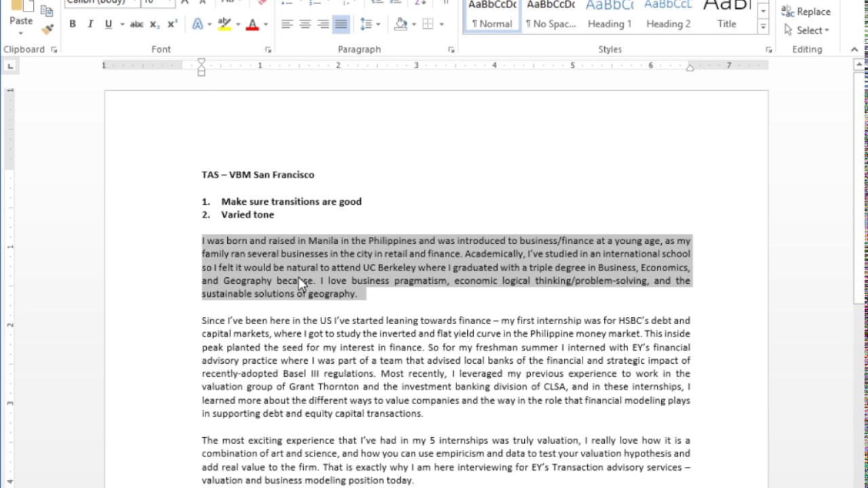Open Text Effects dropdown arrow
The image size is (868, 488).
point(210,24)
